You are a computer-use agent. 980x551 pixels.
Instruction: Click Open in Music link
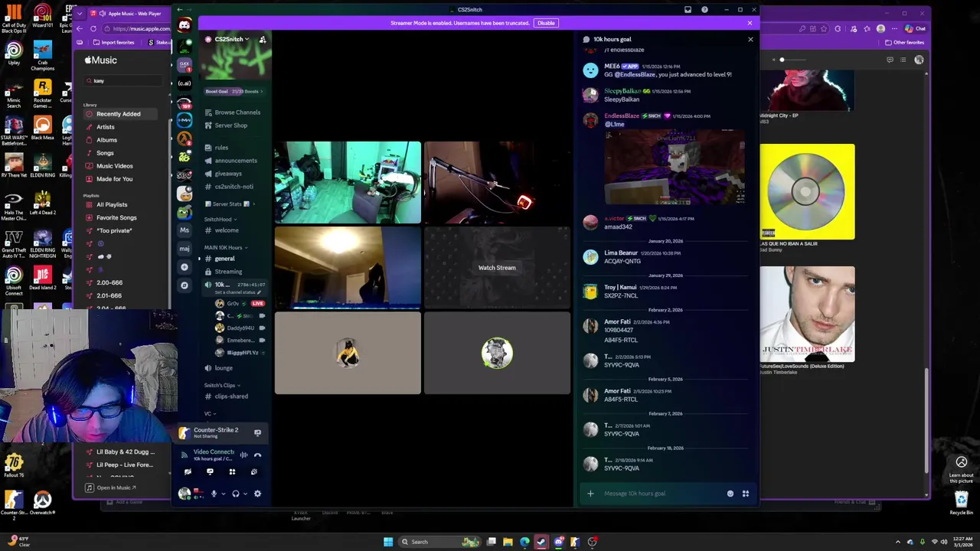[111, 487]
